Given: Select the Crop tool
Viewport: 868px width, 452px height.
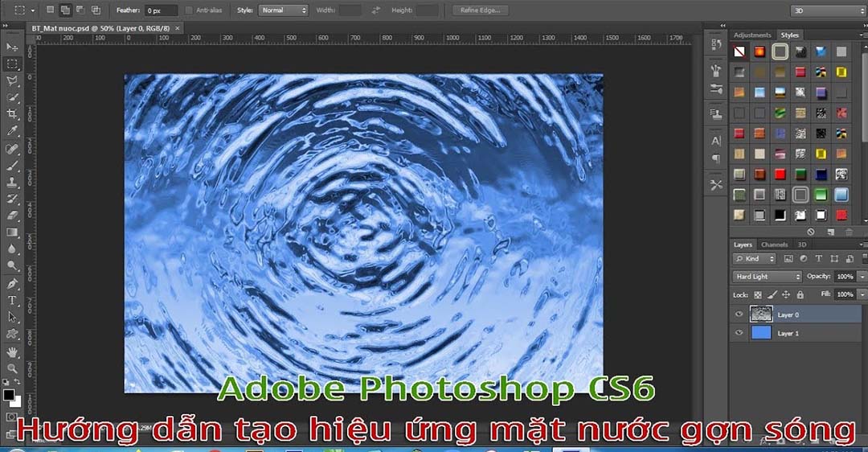Looking at the screenshot, I should point(11,114).
